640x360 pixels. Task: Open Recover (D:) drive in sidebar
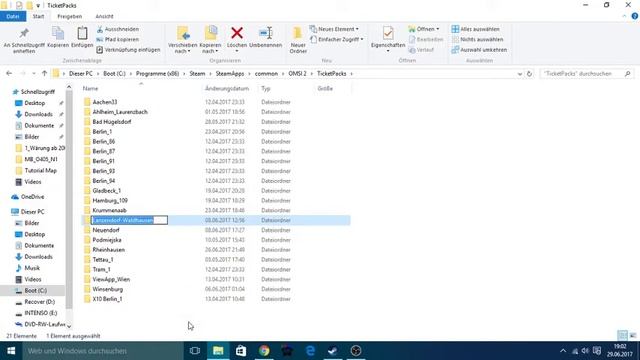(39, 302)
